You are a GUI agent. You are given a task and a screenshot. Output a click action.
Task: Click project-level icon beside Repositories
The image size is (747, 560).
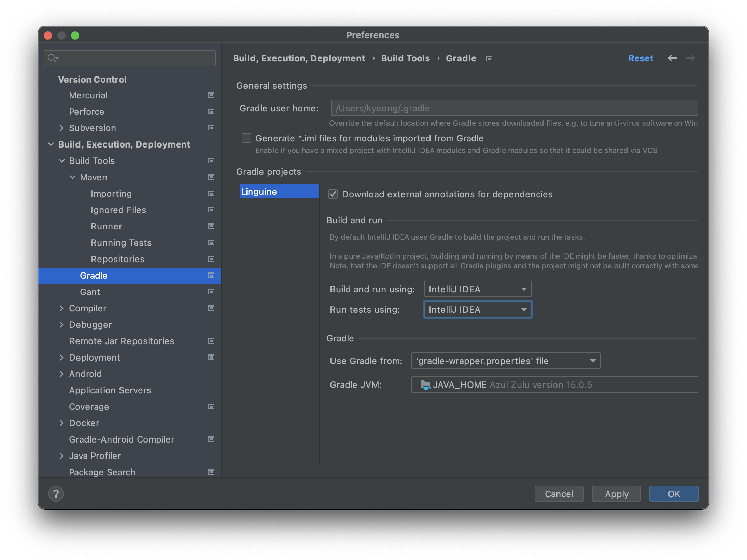[x=211, y=259]
